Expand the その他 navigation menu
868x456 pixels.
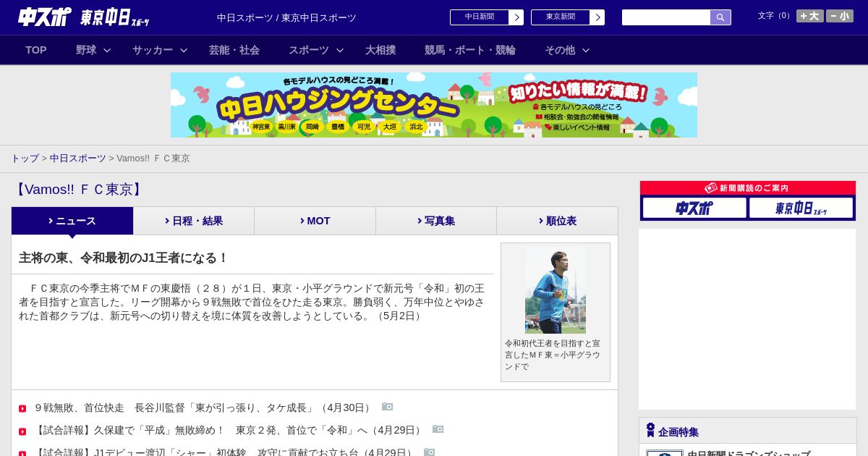tap(567, 50)
